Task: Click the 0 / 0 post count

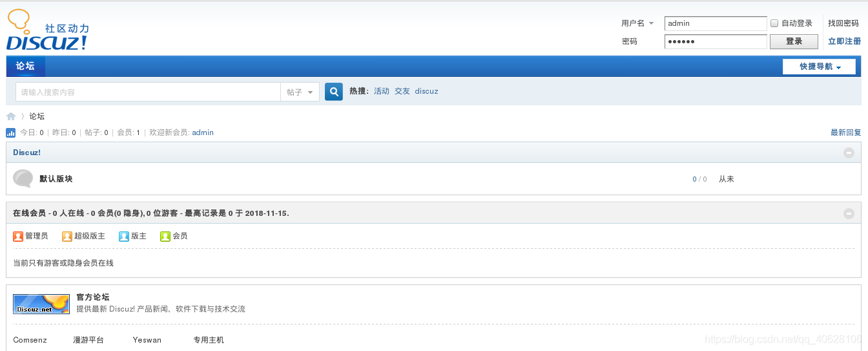Action: pyautogui.click(x=699, y=179)
